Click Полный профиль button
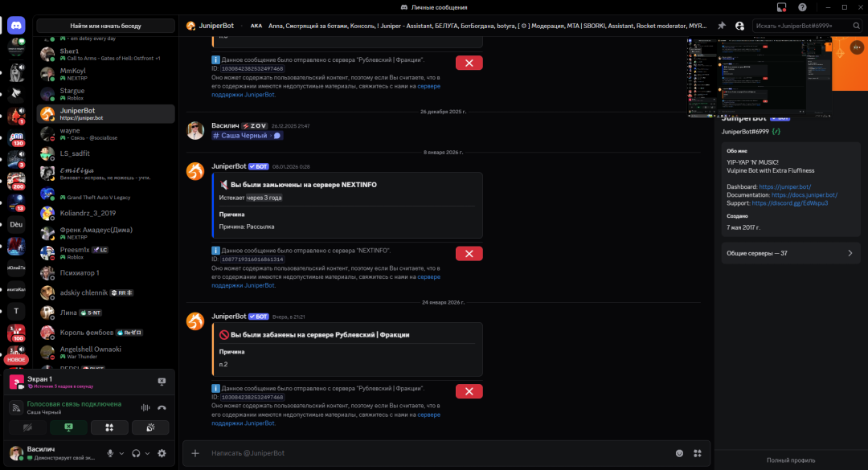 pyautogui.click(x=791, y=460)
